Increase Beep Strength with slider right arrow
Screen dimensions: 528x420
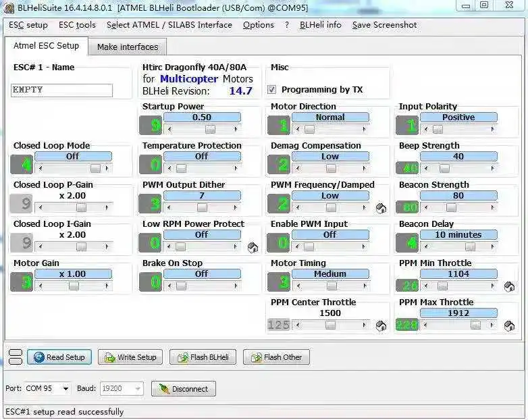pyautogui.click(x=493, y=168)
